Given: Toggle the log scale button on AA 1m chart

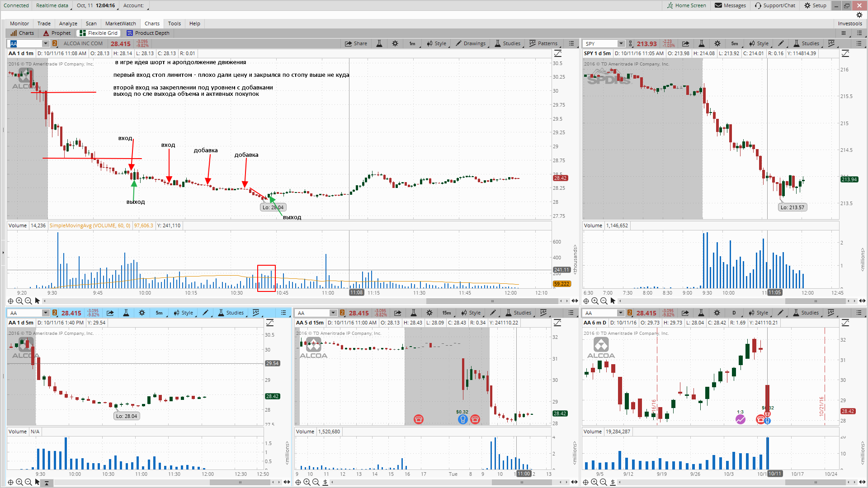Looking at the screenshot, I should [x=558, y=54].
